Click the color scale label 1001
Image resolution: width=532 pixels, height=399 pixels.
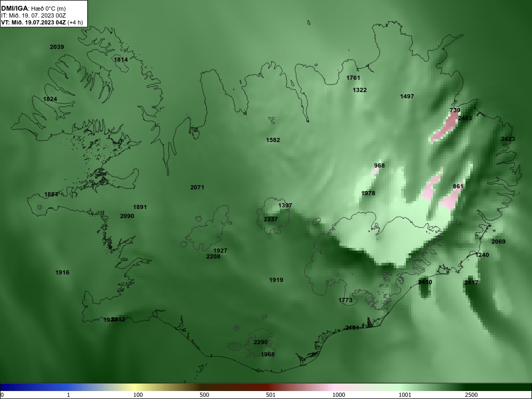405,395
